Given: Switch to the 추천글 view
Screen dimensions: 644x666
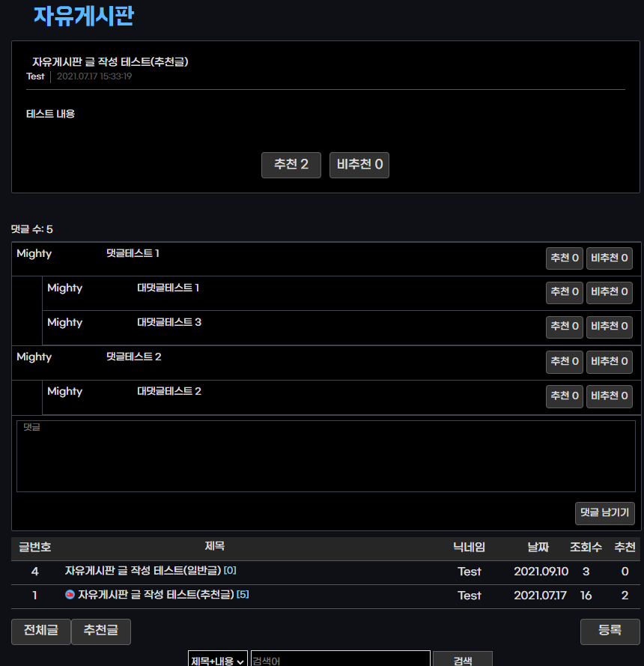Looking at the screenshot, I should coord(100,631).
